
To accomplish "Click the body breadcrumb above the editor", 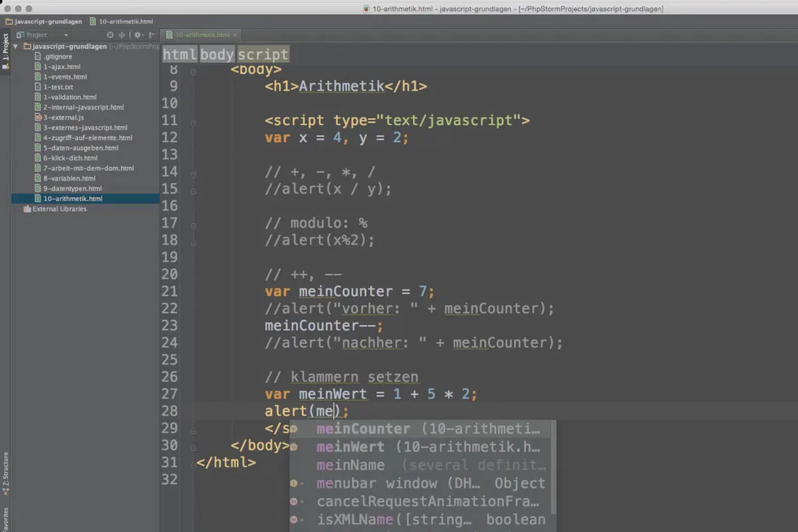I will [217, 55].
